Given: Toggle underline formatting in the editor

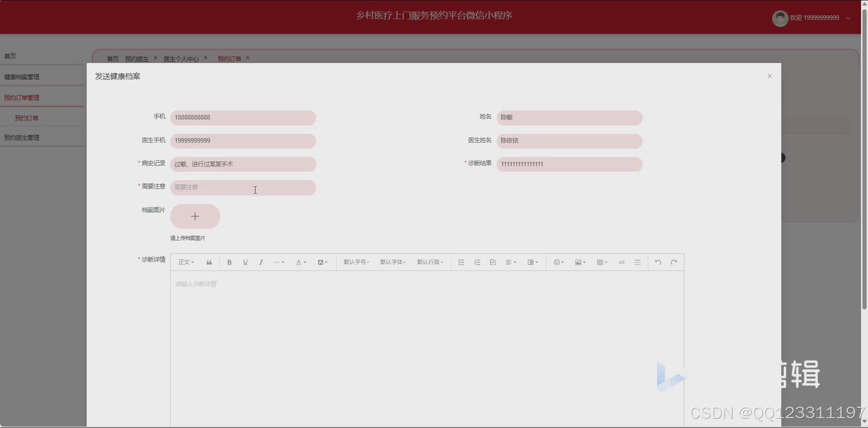Looking at the screenshot, I should tap(245, 262).
